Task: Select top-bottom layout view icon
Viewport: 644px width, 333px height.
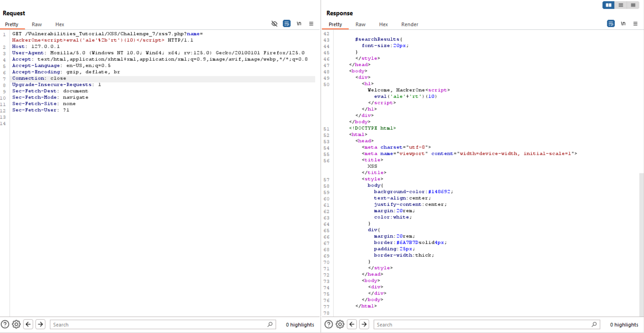Action: [621, 5]
